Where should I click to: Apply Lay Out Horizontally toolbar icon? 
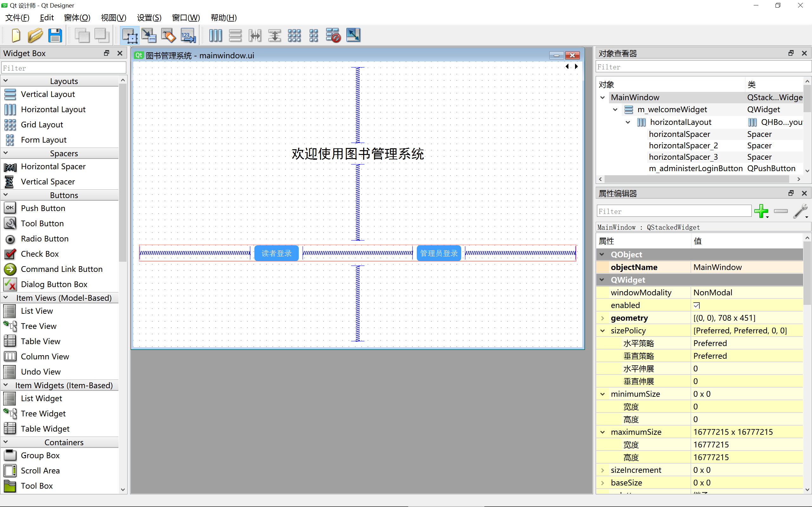click(x=215, y=35)
